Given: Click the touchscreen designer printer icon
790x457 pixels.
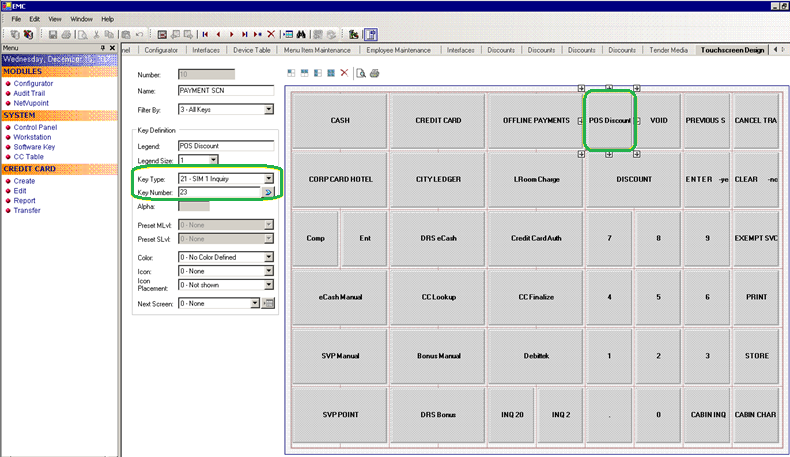Looking at the screenshot, I should click(x=374, y=73).
